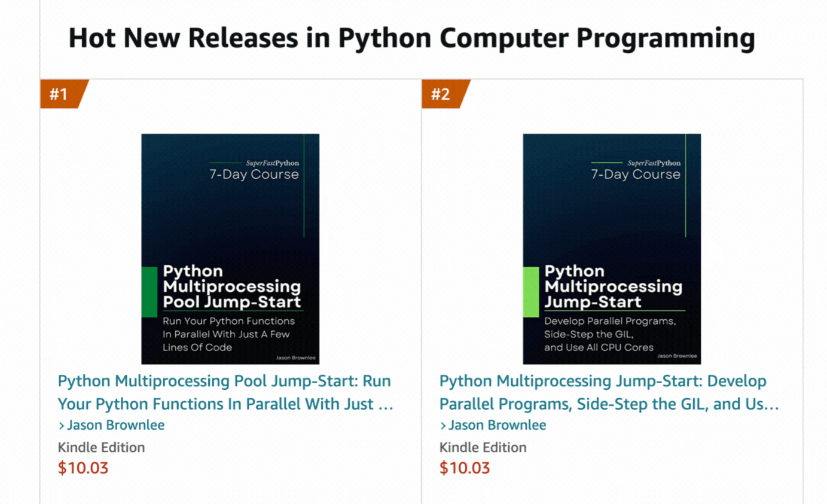Visit Jason Brownlee author link under book #1
The width and height of the screenshot is (827, 504).
coord(115,425)
